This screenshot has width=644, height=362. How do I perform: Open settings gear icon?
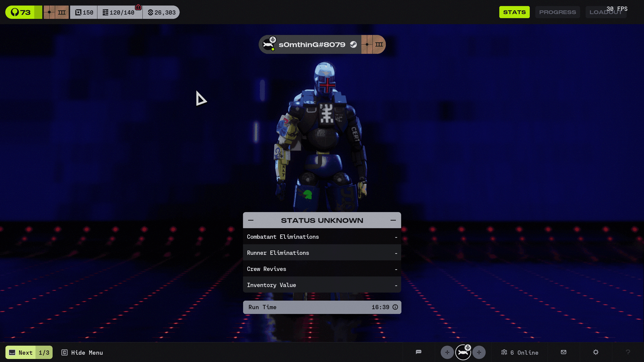pyautogui.click(x=596, y=352)
